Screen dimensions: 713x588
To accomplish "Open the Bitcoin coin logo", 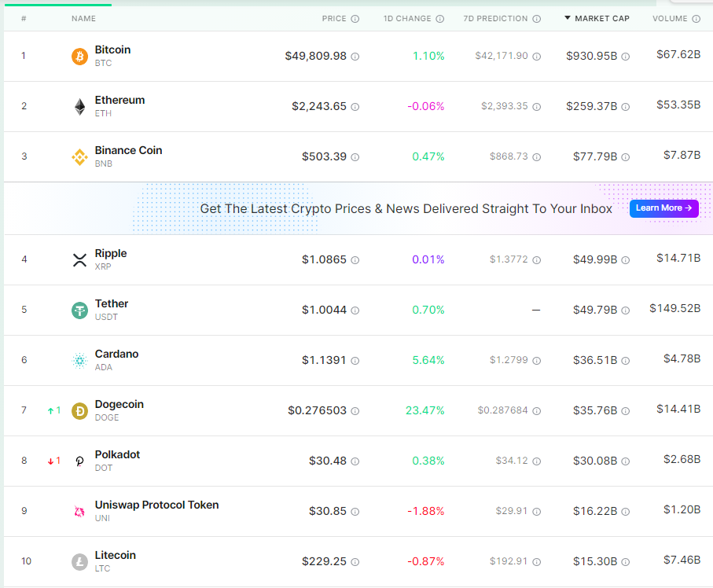I will (x=79, y=57).
